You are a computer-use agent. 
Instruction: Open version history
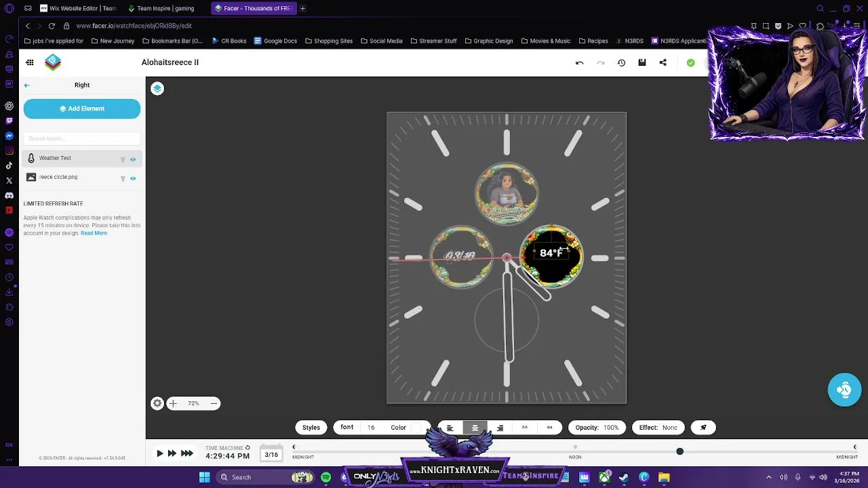(621, 63)
